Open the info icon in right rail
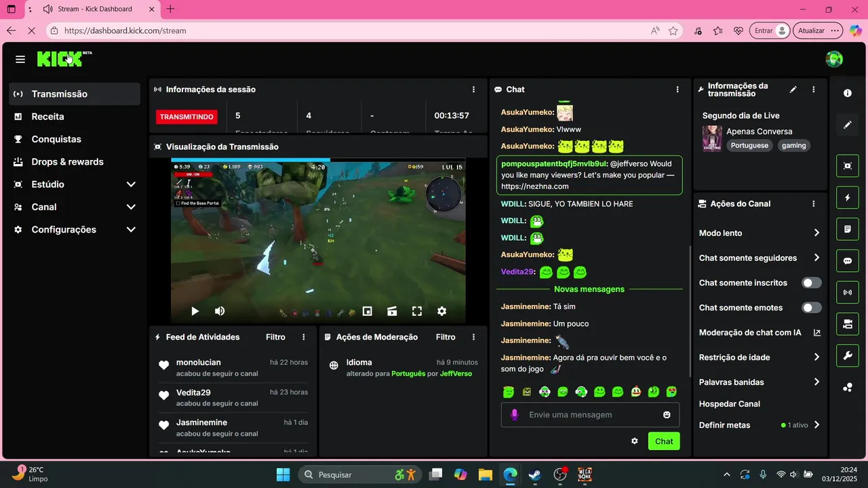Screen dimensions: 868x488 tap(848, 94)
